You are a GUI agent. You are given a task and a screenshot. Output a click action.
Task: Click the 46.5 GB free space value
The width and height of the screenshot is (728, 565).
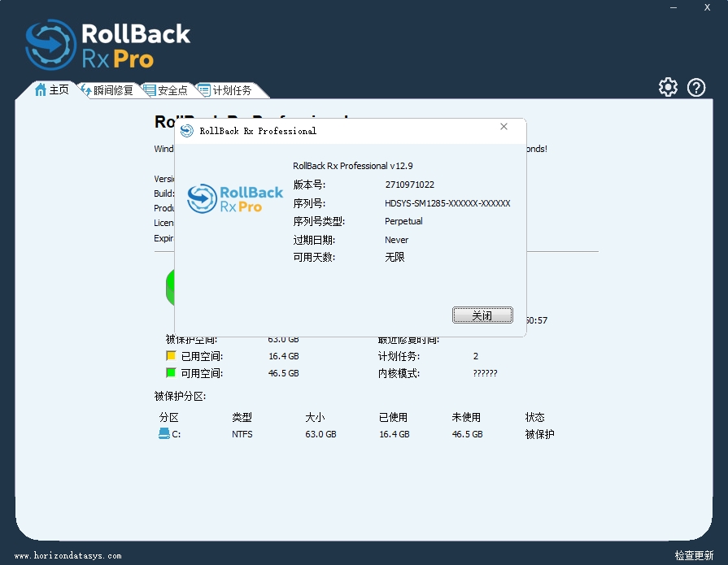pyautogui.click(x=284, y=373)
